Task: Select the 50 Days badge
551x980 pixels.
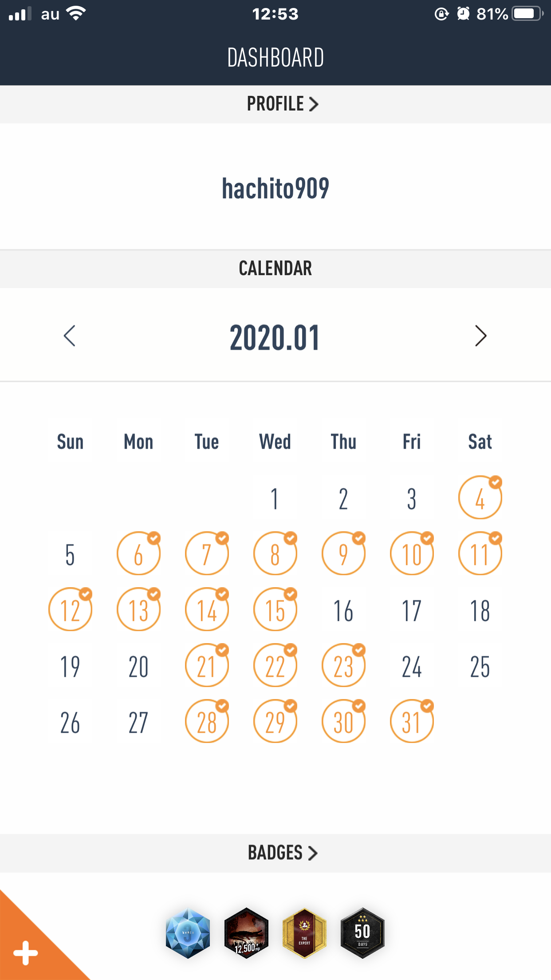Action: pyautogui.click(x=362, y=933)
